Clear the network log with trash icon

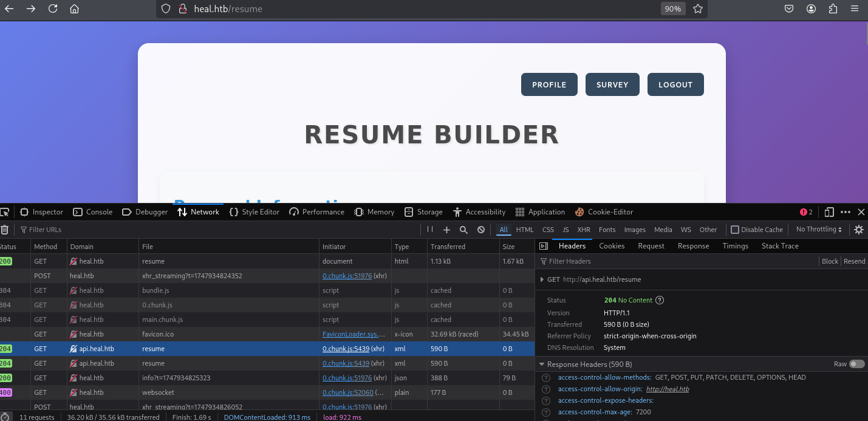(5, 230)
